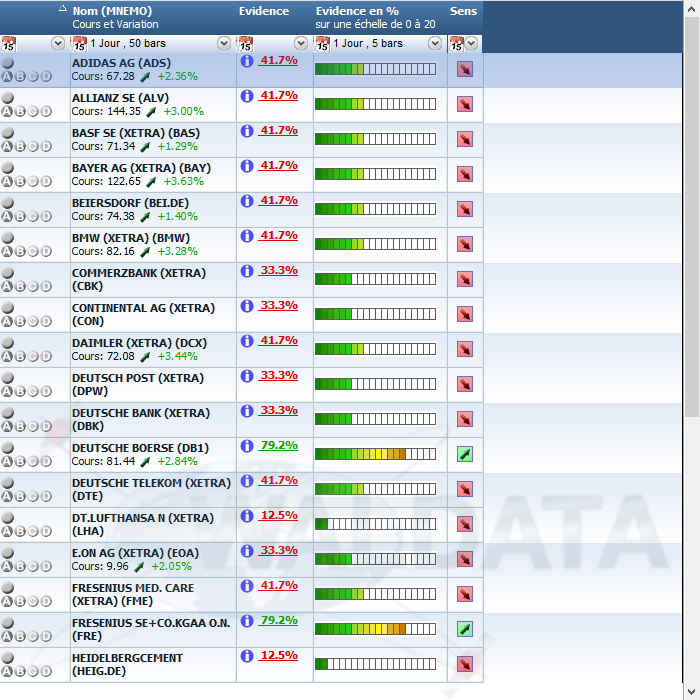
Task: Click up-trend green arrow for DEUTSCHE BOERSE
Action: [465, 454]
